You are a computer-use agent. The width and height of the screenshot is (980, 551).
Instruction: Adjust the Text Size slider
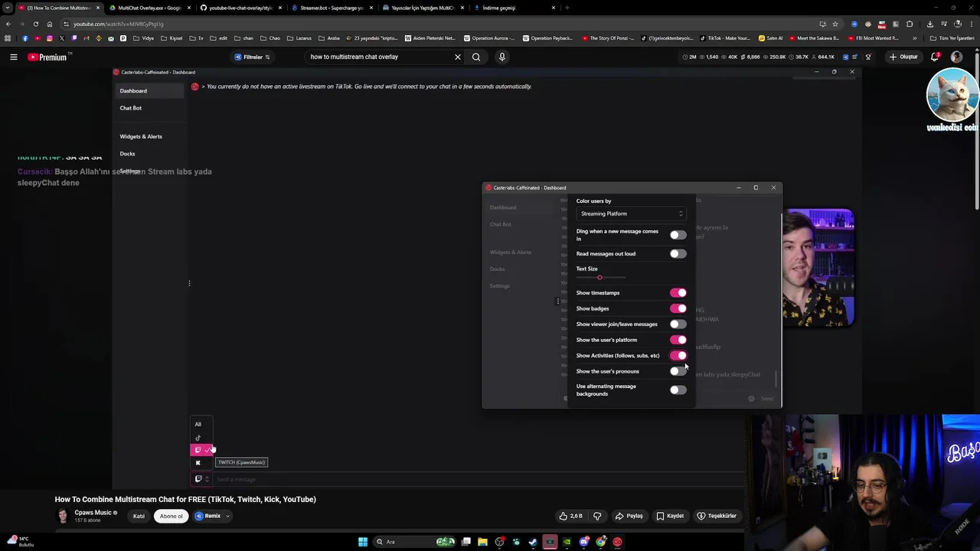(x=601, y=277)
